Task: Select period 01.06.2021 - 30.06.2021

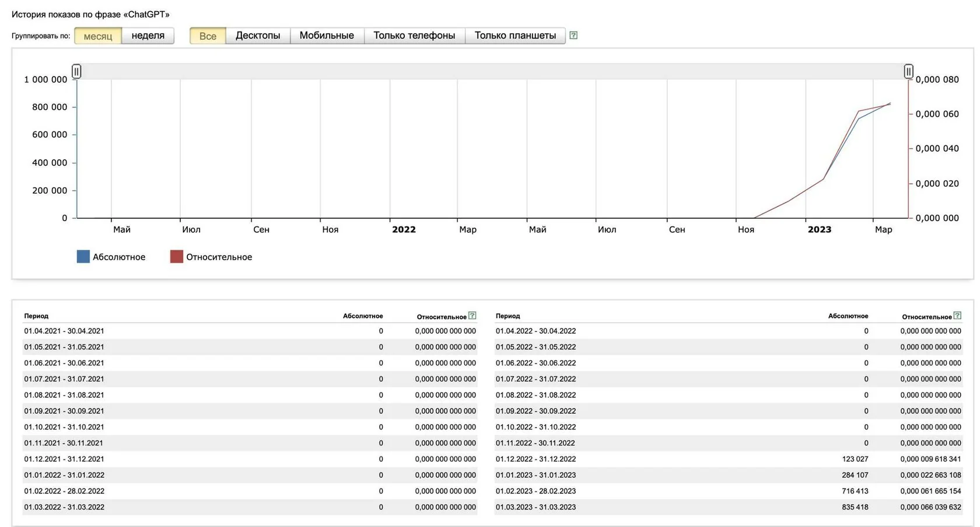Action: 64,363
